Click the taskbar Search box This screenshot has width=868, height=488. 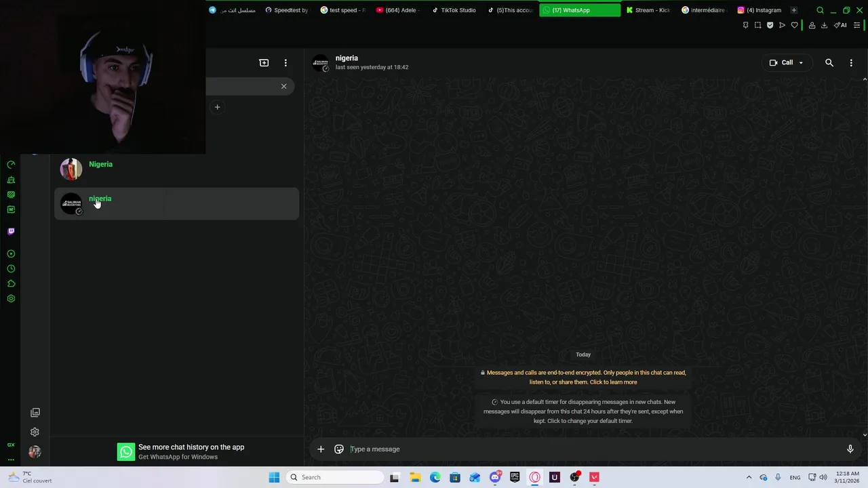(x=335, y=477)
